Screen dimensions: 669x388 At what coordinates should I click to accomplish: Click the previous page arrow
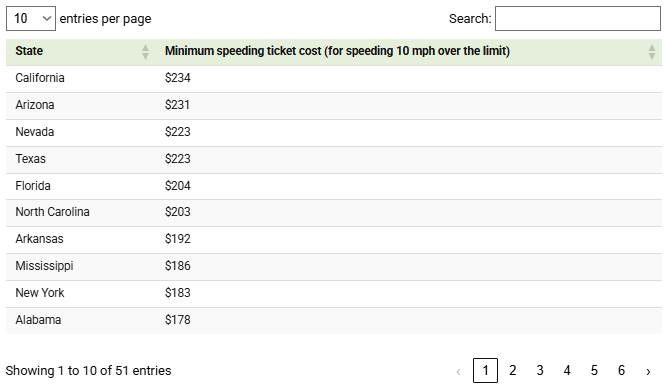pyautogui.click(x=458, y=371)
